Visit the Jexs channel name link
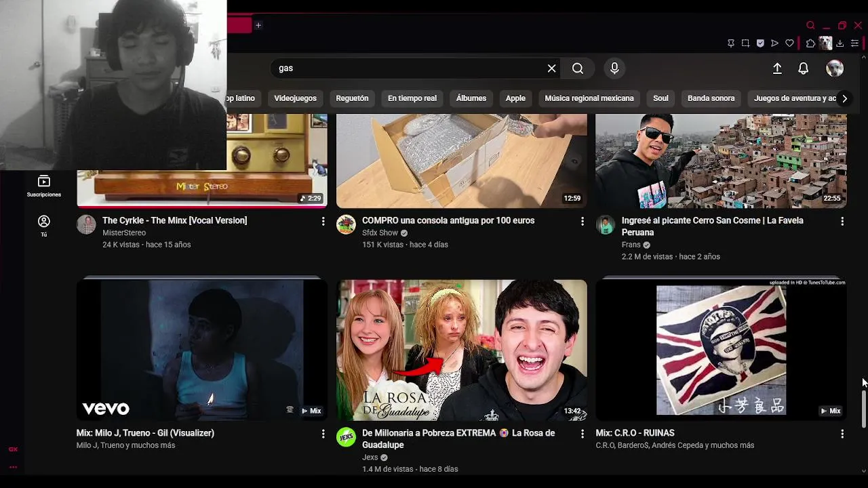Viewport: 868px width, 488px height. coord(370,457)
